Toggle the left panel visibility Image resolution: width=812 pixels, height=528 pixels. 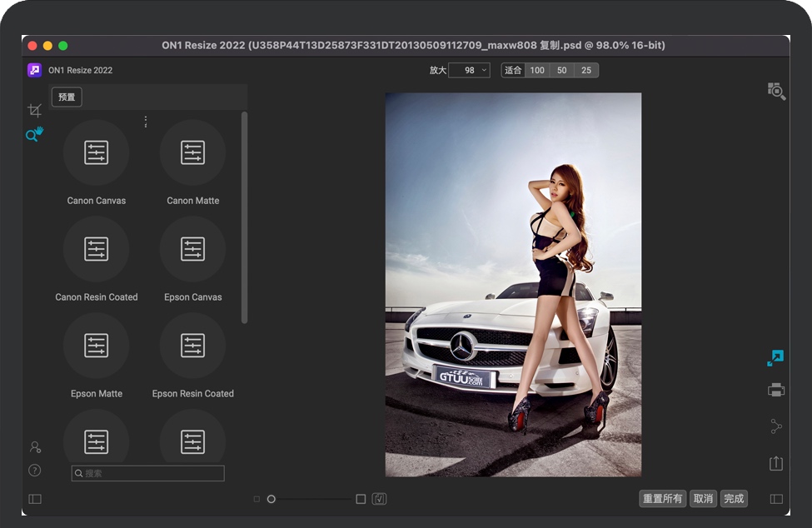(x=35, y=499)
